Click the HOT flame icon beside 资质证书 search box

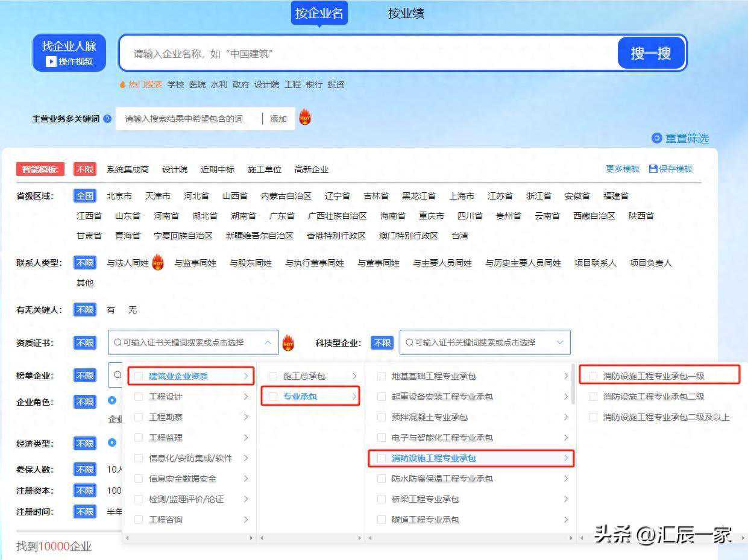tap(289, 343)
